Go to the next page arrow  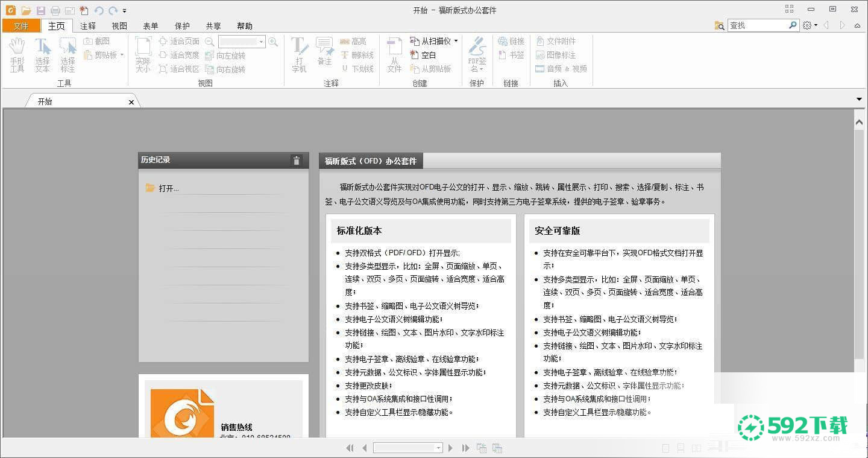tap(450, 448)
